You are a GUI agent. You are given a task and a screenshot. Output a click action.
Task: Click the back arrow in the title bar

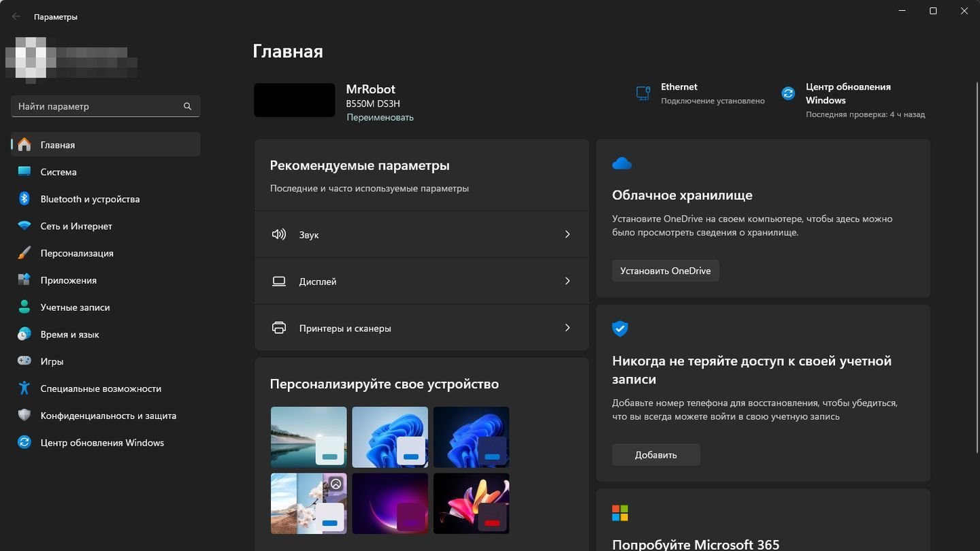click(16, 16)
